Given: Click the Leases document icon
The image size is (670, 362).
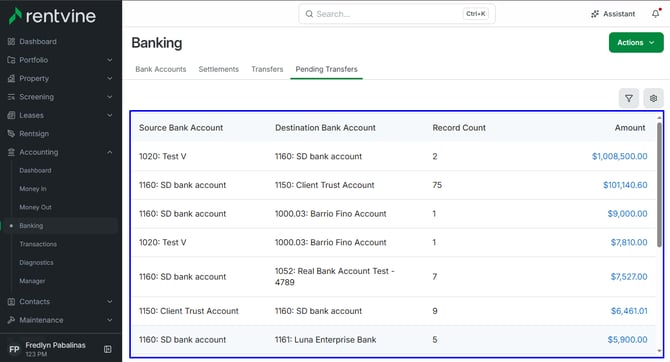Looking at the screenshot, I should (11, 115).
